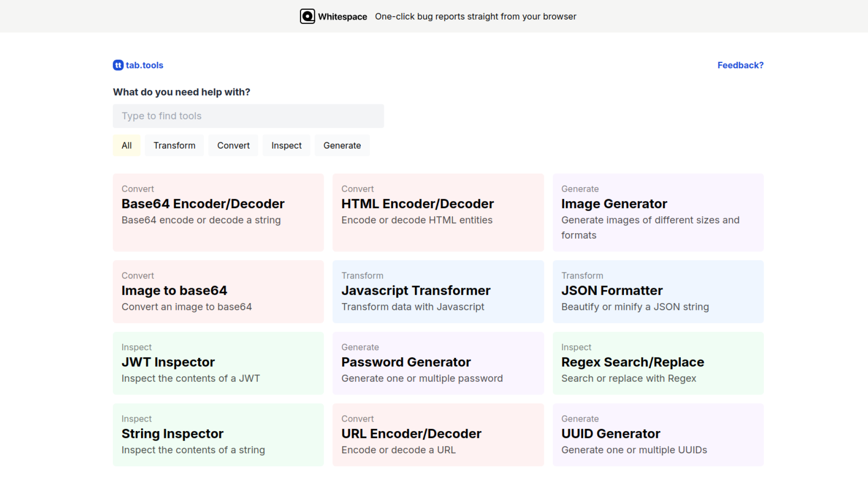Launch the Image Generator card
The width and height of the screenshot is (868, 488).
pos(658,212)
